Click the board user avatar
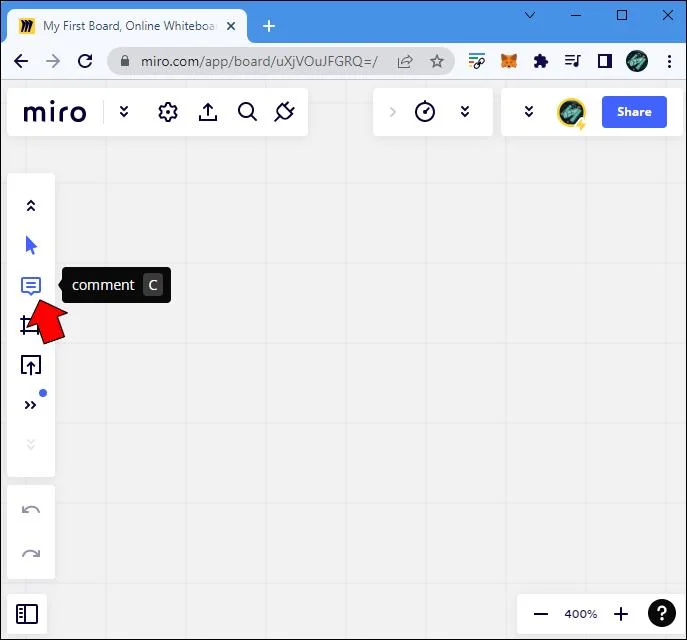687x640 pixels. 571,113
